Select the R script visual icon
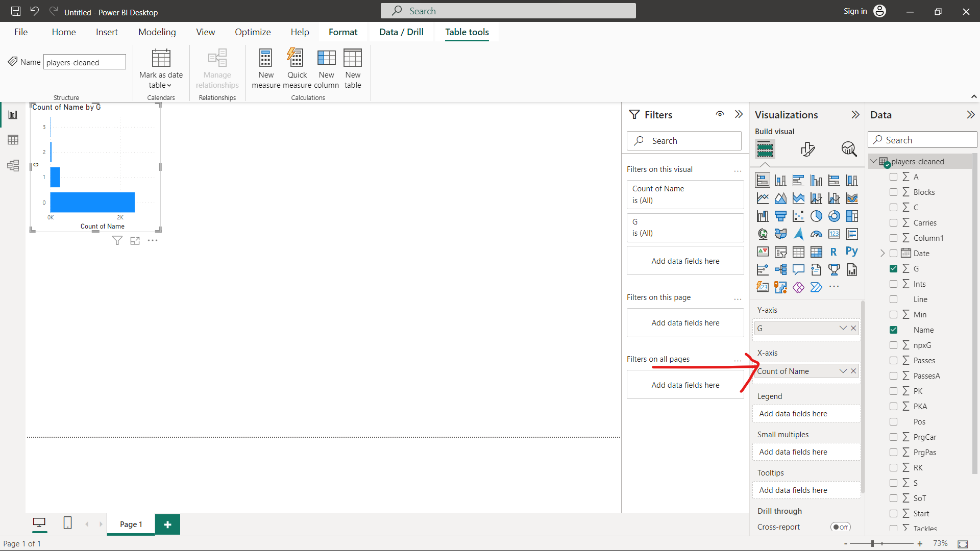The image size is (980, 551). point(834,252)
